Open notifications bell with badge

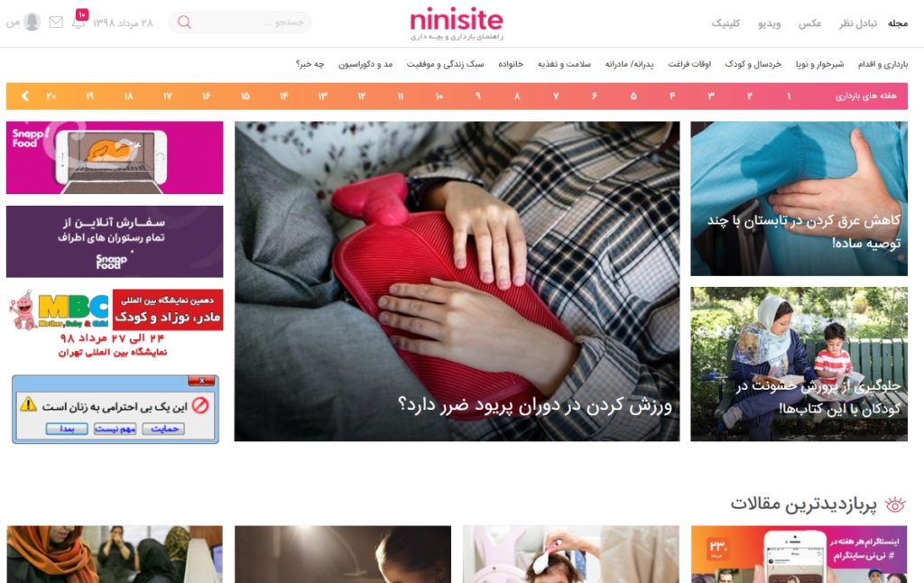click(x=79, y=20)
